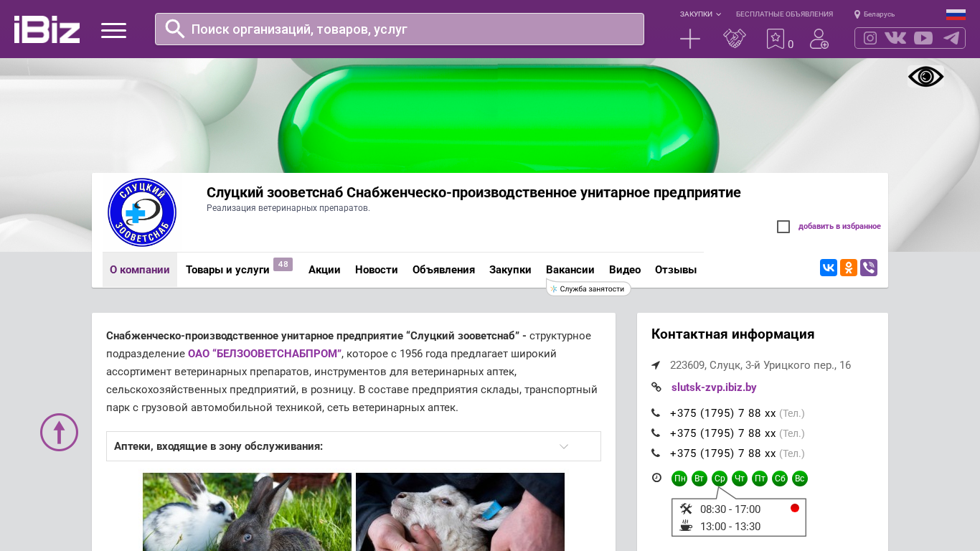
Task: Open the Отзывы tab
Action: 676,270
